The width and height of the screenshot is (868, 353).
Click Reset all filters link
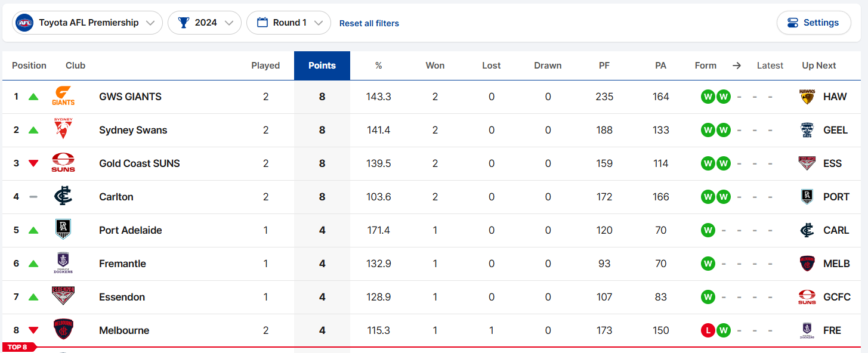click(x=369, y=23)
